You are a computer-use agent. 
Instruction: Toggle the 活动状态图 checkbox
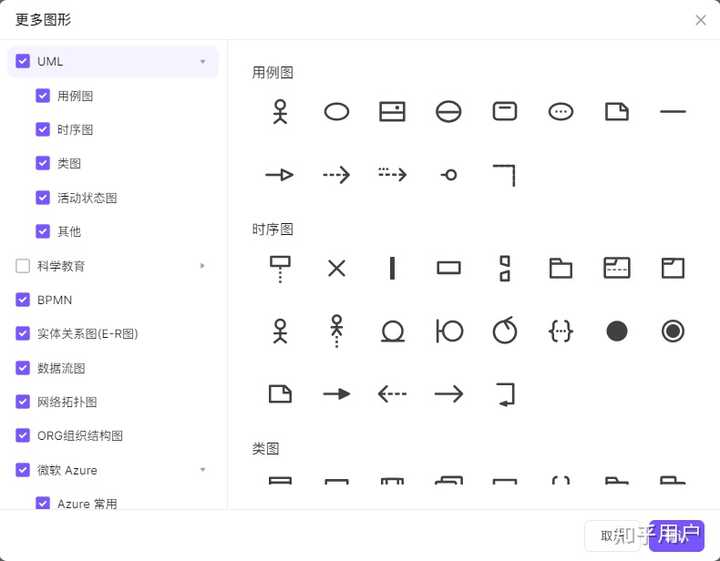(x=43, y=197)
